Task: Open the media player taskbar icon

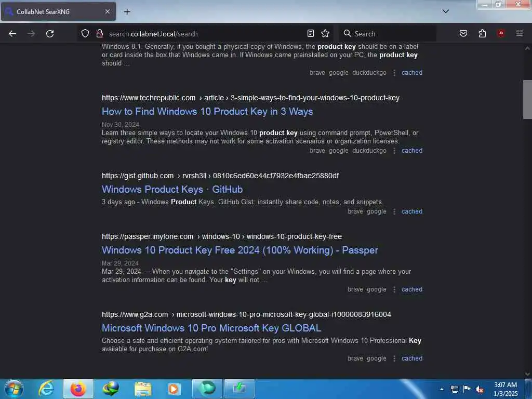Action: [x=174, y=389]
